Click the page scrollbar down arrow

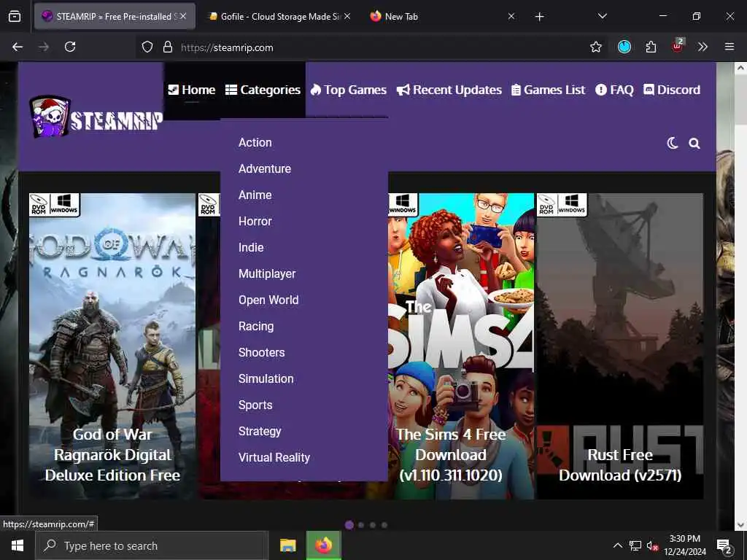[741, 525]
